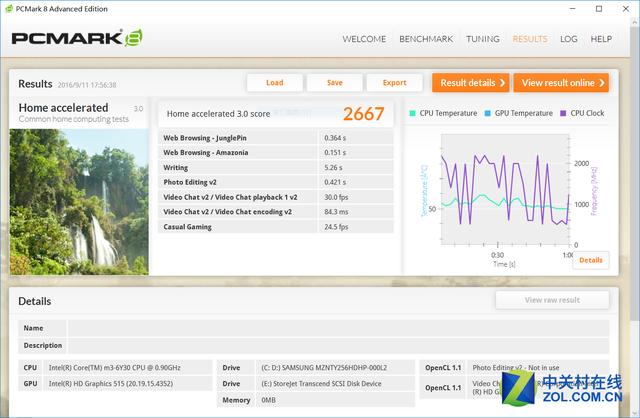This screenshot has height=418, width=640.
Task: Click the Save result button
Action: tap(334, 83)
